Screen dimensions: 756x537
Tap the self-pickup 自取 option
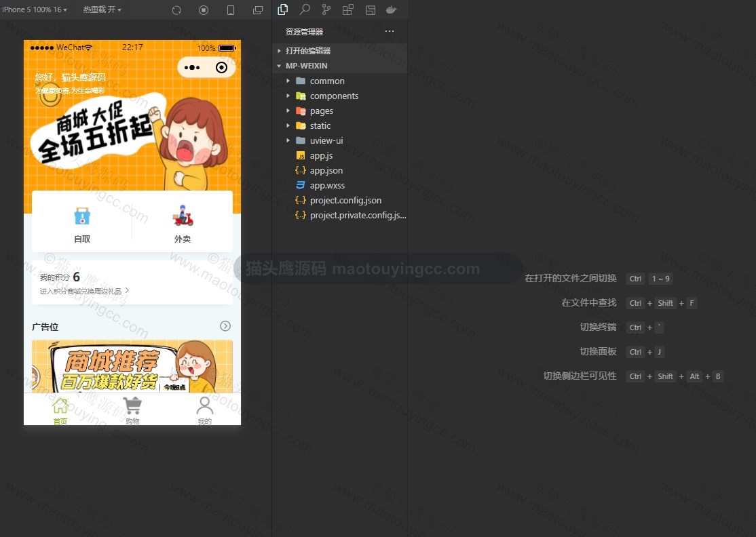pos(82,225)
